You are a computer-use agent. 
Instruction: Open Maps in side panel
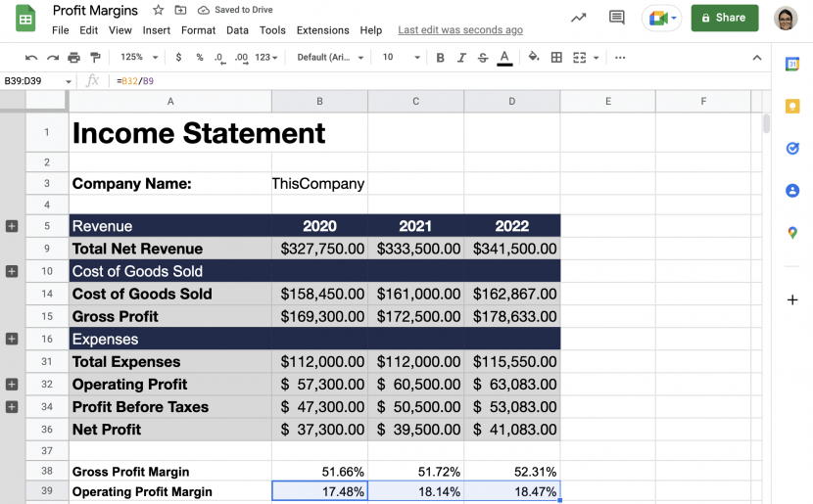point(792,233)
